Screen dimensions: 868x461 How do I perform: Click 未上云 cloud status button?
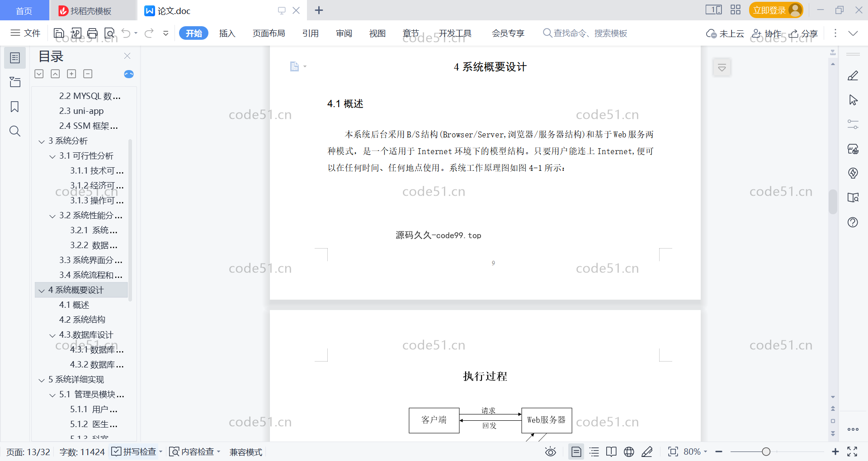[725, 33]
